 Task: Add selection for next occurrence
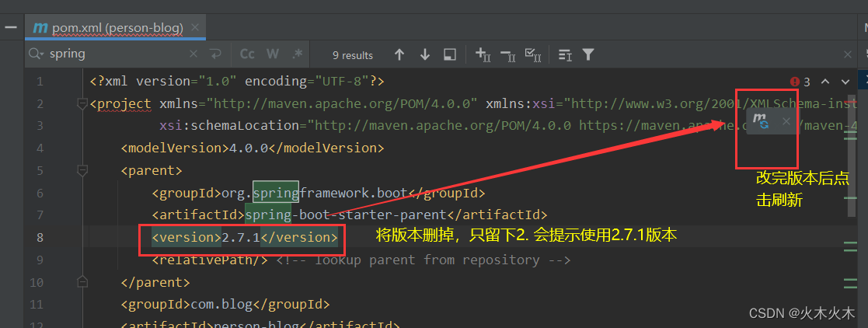tap(483, 54)
